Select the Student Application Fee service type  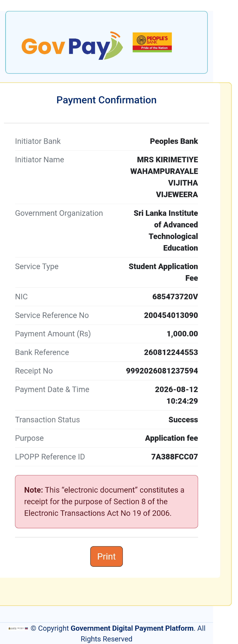click(163, 272)
